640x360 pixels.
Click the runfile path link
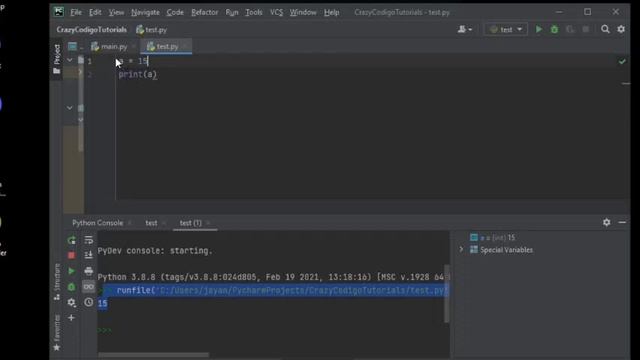click(302, 290)
